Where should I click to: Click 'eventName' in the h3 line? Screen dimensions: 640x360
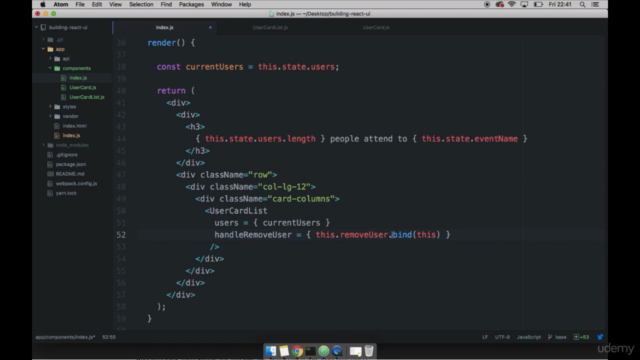pyautogui.click(x=496, y=139)
